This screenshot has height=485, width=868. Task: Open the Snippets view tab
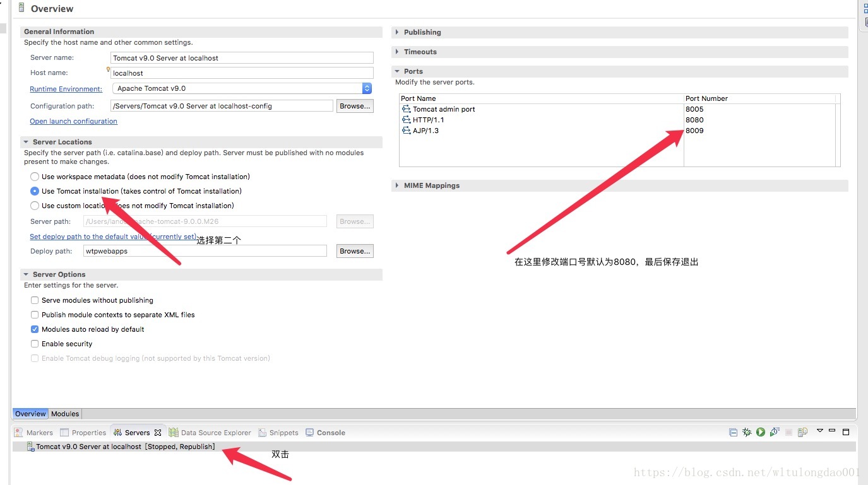point(278,433)
